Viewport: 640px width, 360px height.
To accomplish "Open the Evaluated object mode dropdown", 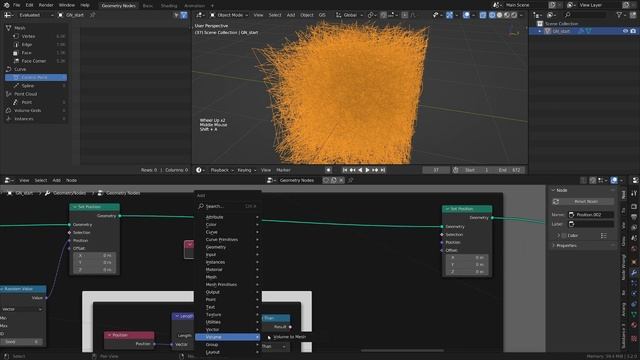I will pos(36,15).
